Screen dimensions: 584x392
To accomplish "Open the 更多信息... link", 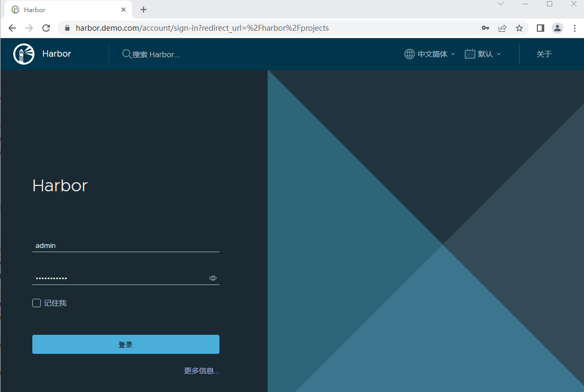I will 201,371.
